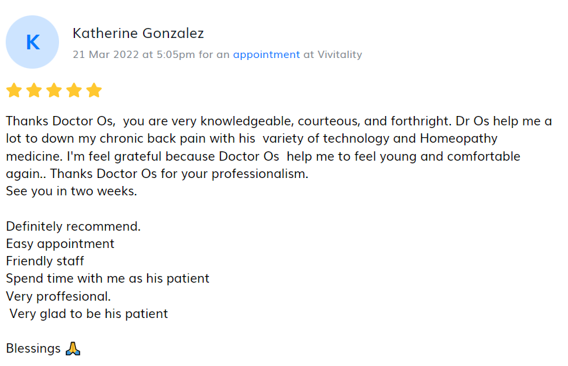Click the blue K avatar circle
This screenshot has width=568, height=366.
(32, 42)
